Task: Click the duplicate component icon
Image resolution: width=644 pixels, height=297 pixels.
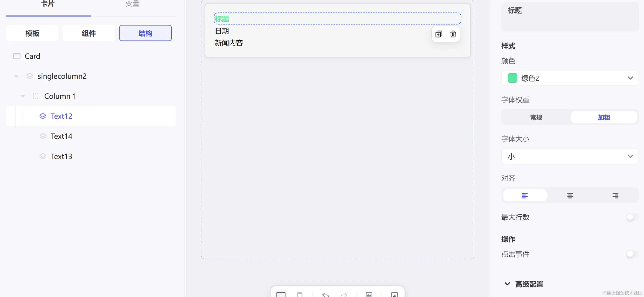Action: [439, 34]
